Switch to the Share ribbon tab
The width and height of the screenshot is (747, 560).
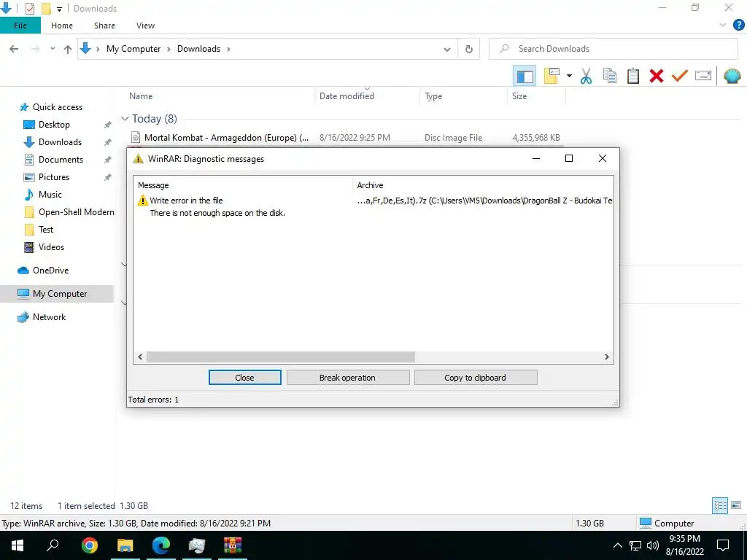[x=104, y=26]
